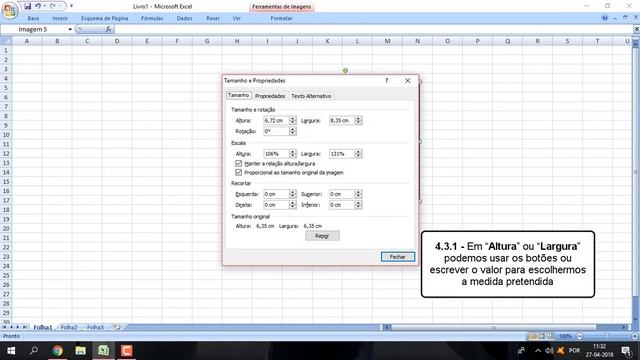Adjust the Superior crop spinner
The image size is (640, 360).
[358, 194]
